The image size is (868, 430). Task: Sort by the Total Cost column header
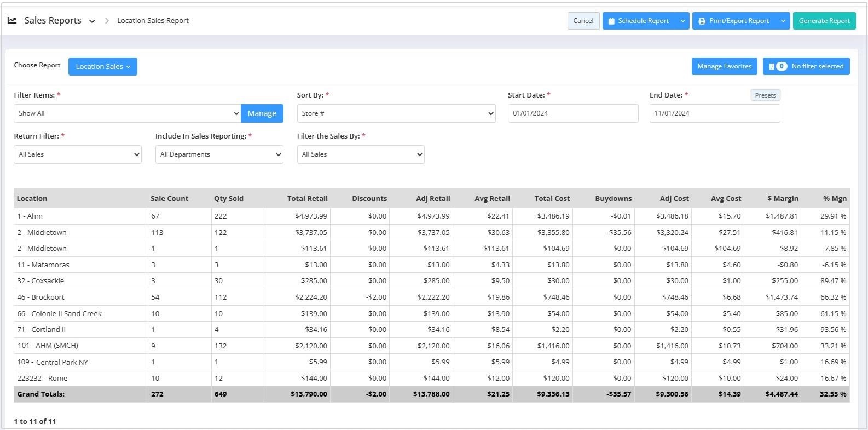(552, 198)
